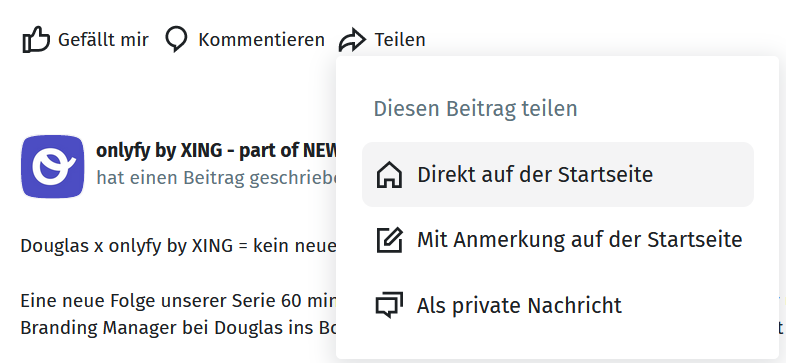Click the house icon in share menu
786x363 pixels.
(x=389, y=175)
